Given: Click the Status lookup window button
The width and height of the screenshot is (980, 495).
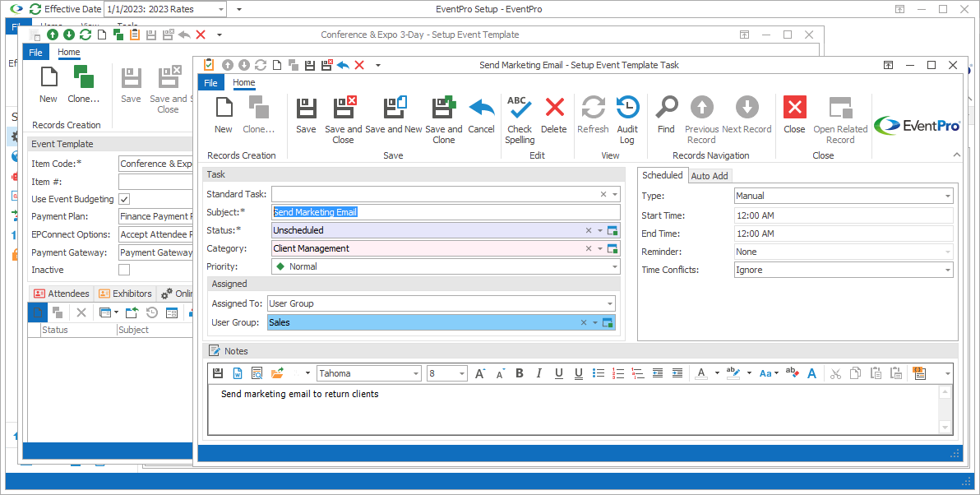Looking at the screenshot, I should [x=612, y=230].
